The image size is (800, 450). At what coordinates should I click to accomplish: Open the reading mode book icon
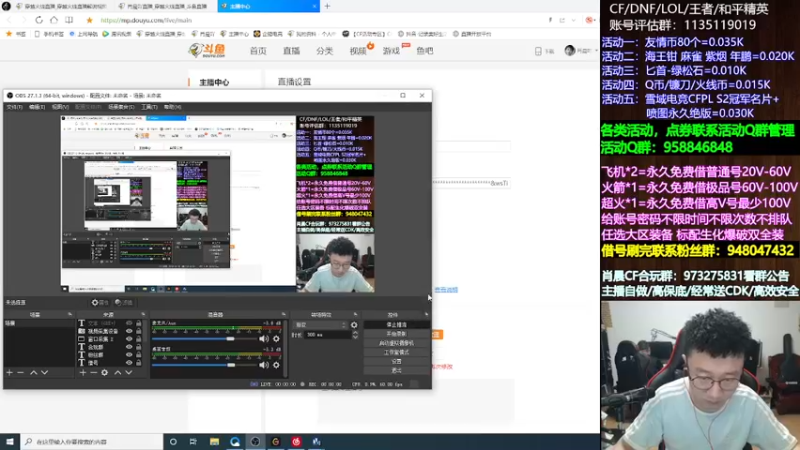tap(69, 20)
